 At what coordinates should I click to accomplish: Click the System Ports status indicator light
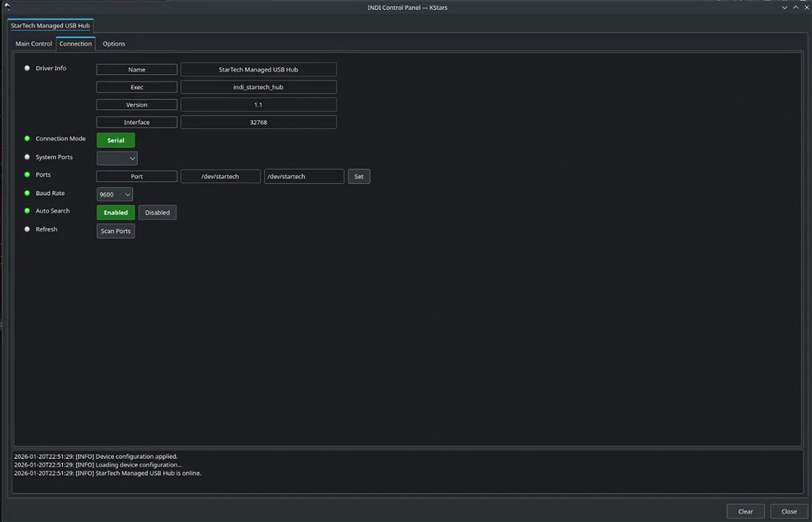(27, 157)
